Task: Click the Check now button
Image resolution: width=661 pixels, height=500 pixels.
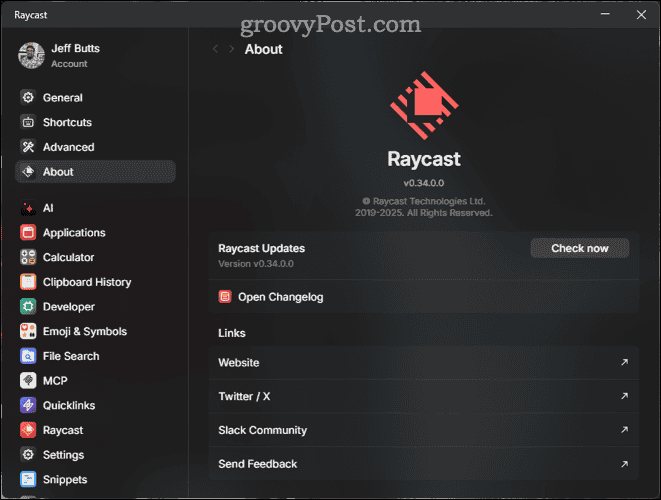Action: pyautogui.click(x=580, y=248)
